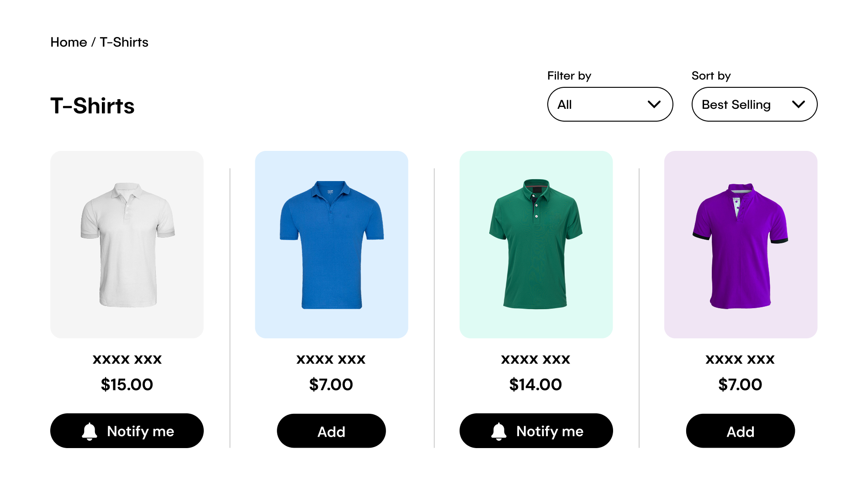The width and height of the screenshot is (868, 481).
Task: Add the purple polo shirt to cart
Action: [x=740, y=431]
